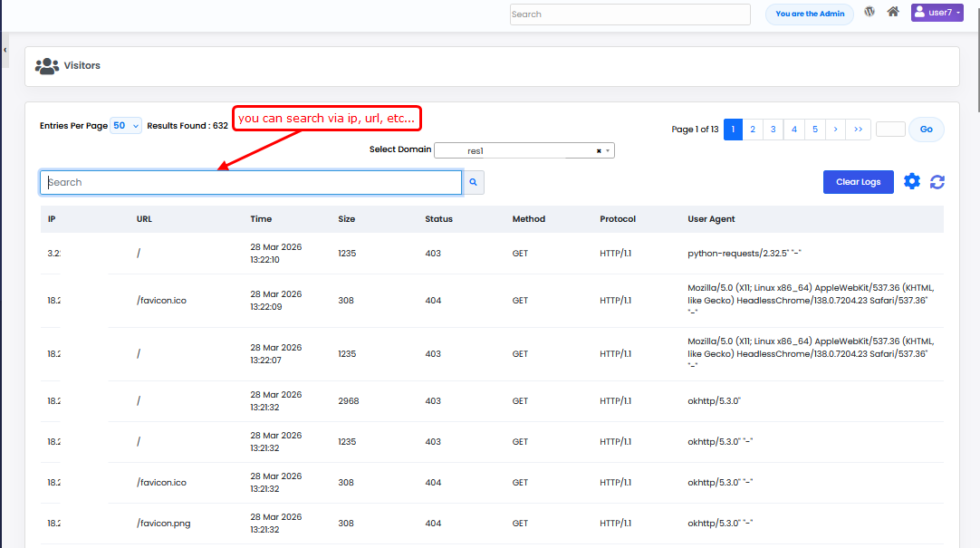
Task: Refresh the visitor logs
Action: point(937,182)
